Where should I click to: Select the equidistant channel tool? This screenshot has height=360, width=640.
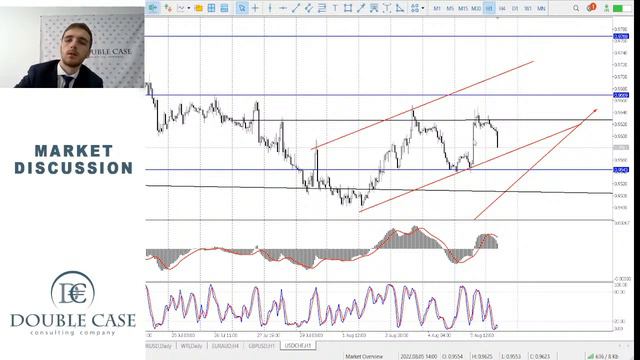[x=309, y=8]
